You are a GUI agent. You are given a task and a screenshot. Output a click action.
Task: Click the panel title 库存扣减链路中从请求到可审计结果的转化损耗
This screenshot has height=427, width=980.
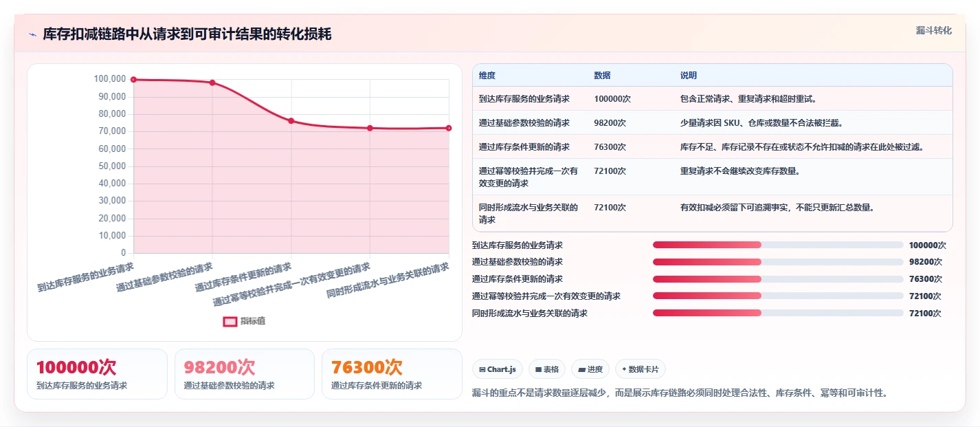click(187, 34)
